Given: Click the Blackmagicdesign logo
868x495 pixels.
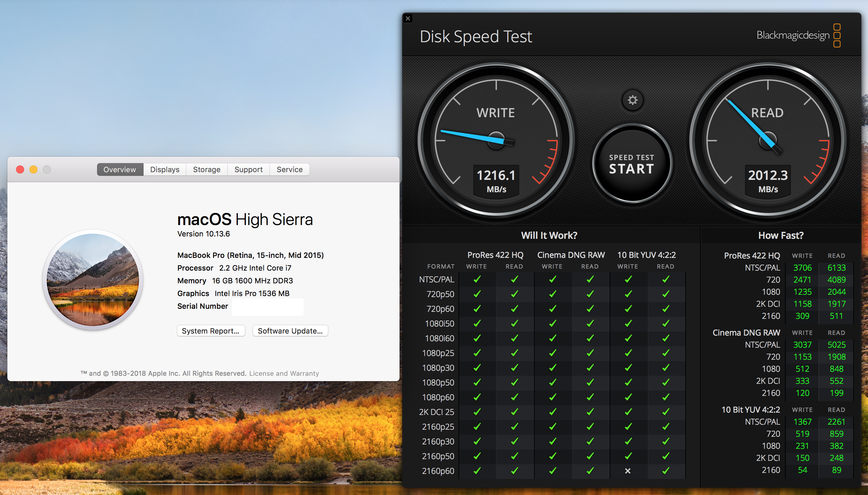Looking at the screenshot, I should pyautogui.click(x=798, y=35).
